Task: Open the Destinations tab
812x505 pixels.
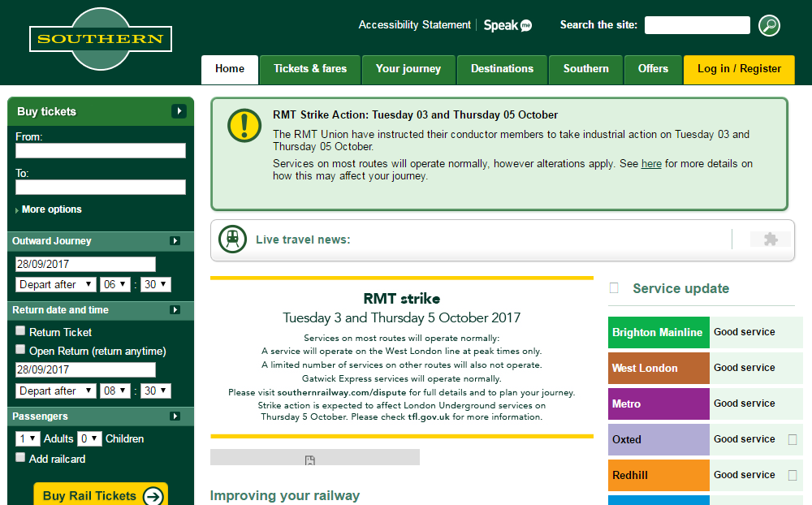Action: click(503, 69)
